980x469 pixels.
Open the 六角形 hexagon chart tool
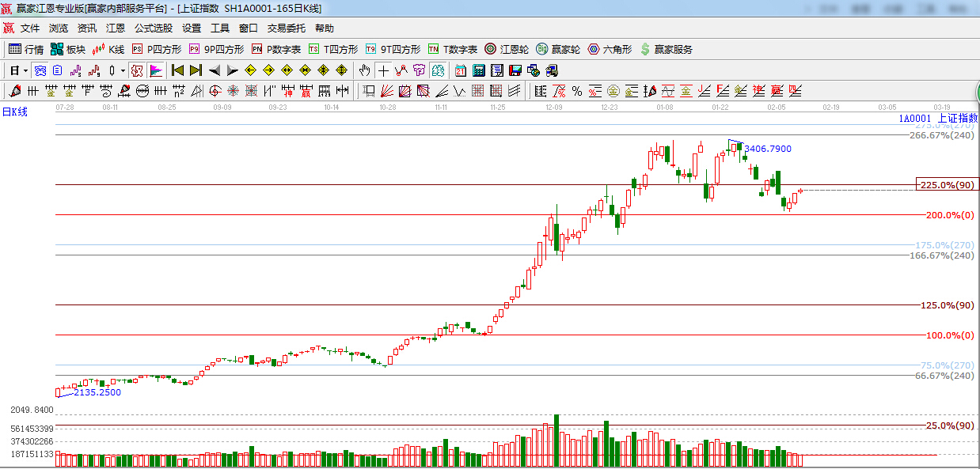click(610, 49)
